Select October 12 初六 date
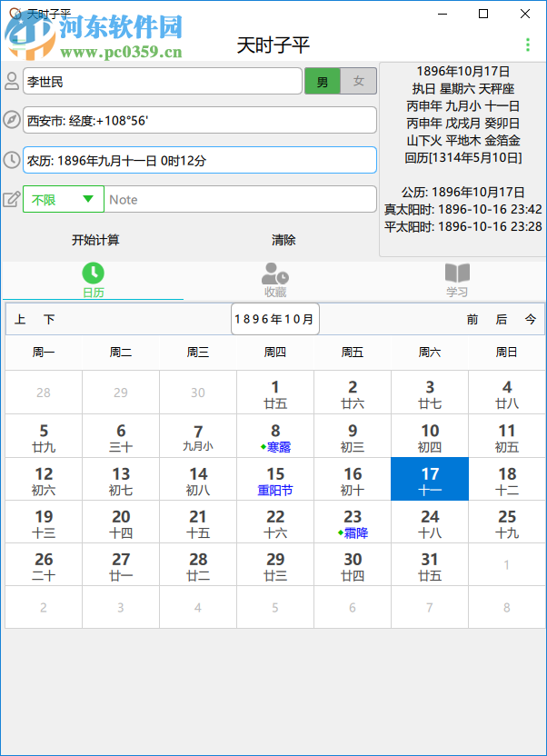This screenshot has height=756, width=547. [44, 479]
